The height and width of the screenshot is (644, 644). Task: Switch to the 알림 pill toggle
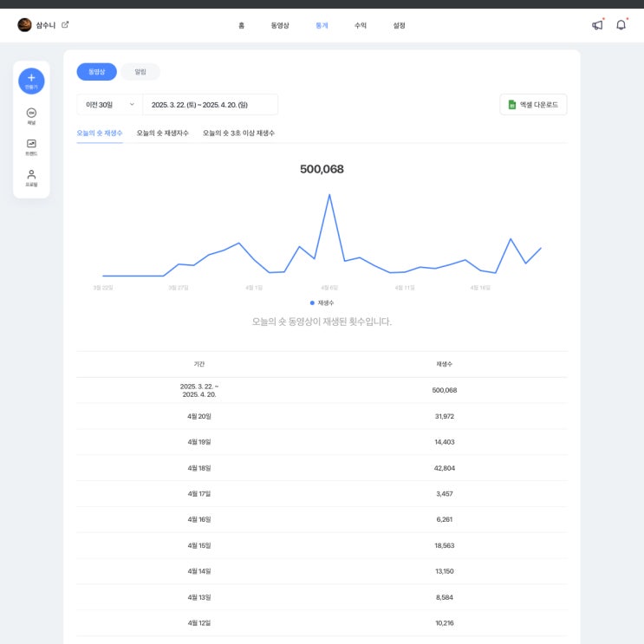tap(140, 72)
